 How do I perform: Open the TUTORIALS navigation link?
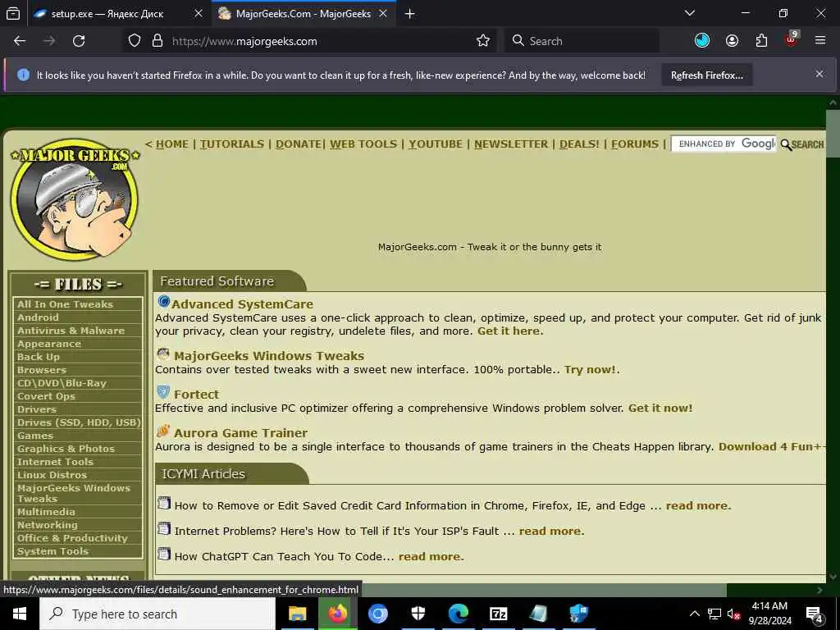(x=232, y=144)
